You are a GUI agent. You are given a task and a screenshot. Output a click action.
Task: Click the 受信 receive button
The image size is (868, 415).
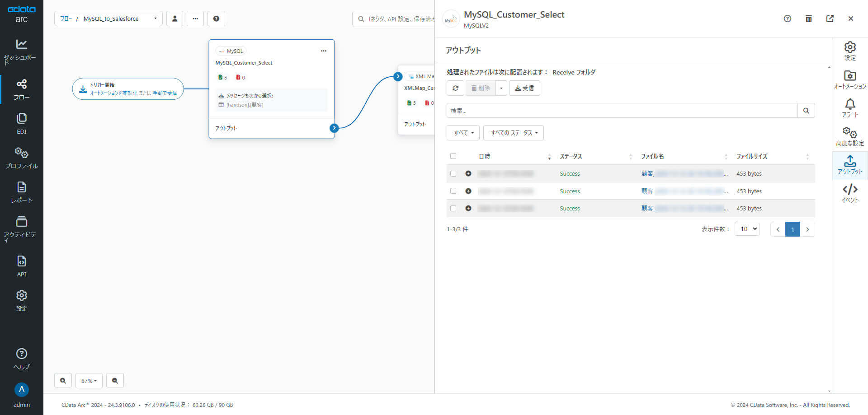pyautogui.click(x=524, y=88)
